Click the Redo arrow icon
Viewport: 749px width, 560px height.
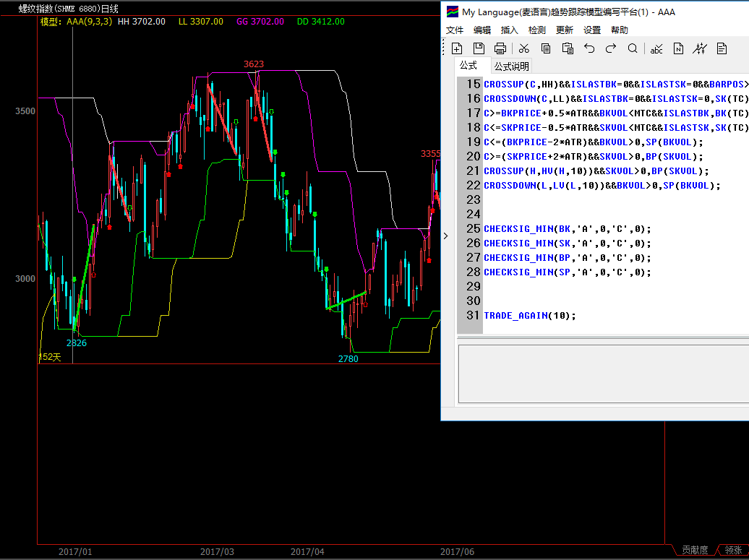pos(611,48)
